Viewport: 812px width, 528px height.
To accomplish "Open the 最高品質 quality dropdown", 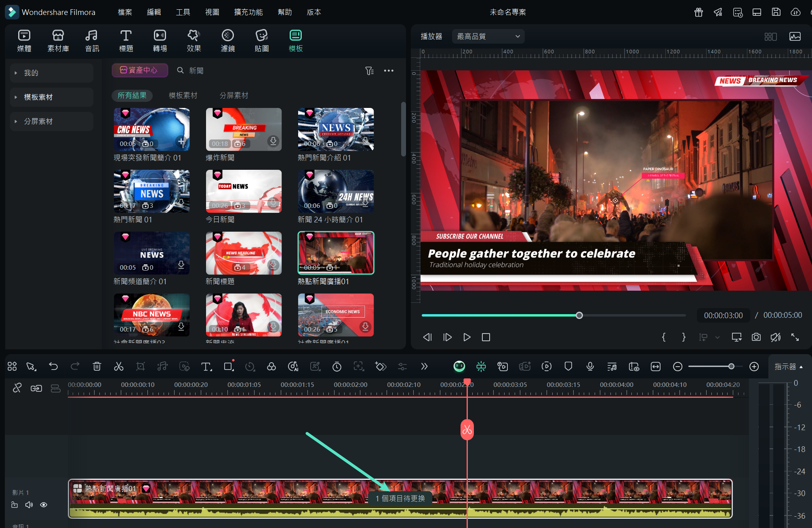I will tap(488, 36).
